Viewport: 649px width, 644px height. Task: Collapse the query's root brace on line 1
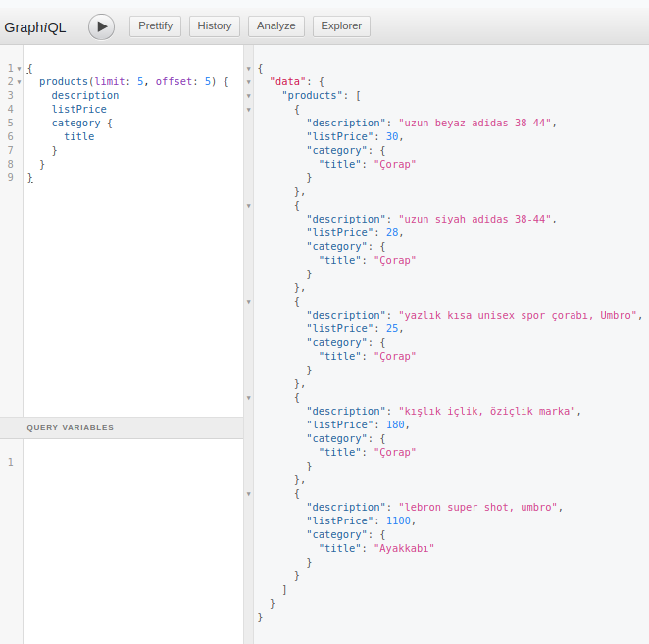pyautogui.click(x=19, y=69)
